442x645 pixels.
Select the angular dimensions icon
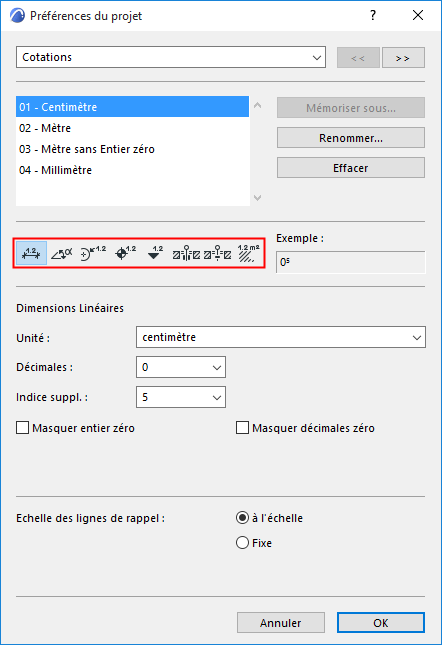(62, 253)
